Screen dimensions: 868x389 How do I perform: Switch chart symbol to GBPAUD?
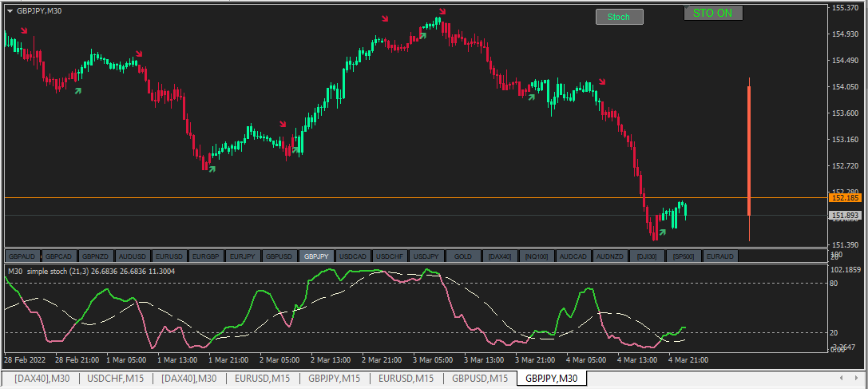click(22, 256)
